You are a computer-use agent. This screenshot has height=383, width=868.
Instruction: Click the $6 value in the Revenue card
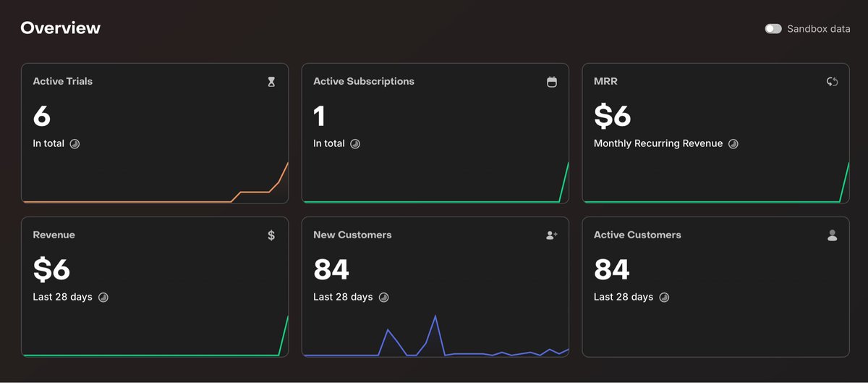52,270
